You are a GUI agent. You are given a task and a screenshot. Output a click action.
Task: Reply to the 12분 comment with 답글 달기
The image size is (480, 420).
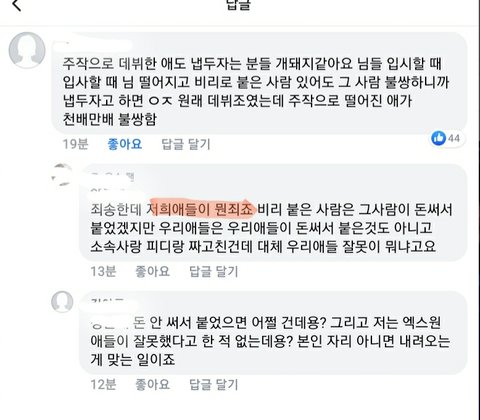pyautogui.click(x=214, y=384)
